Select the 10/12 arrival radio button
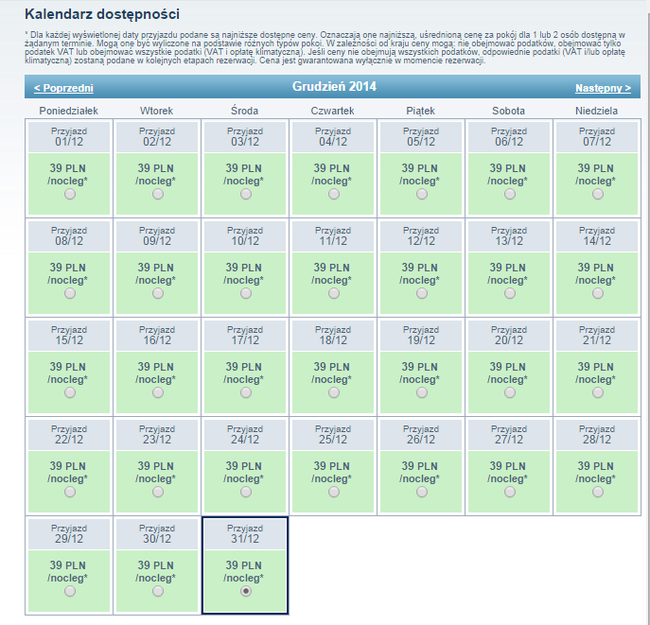This screenshot has width=650, height=625. 246,293
